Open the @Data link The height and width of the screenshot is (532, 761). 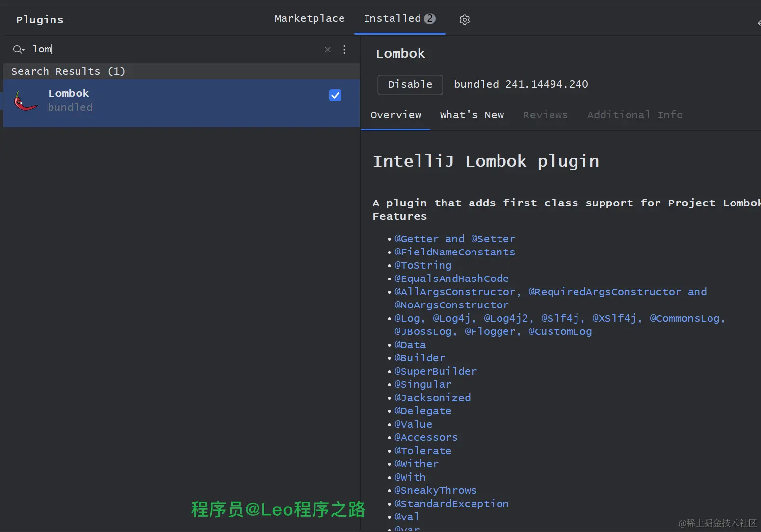tap(410, 345)
